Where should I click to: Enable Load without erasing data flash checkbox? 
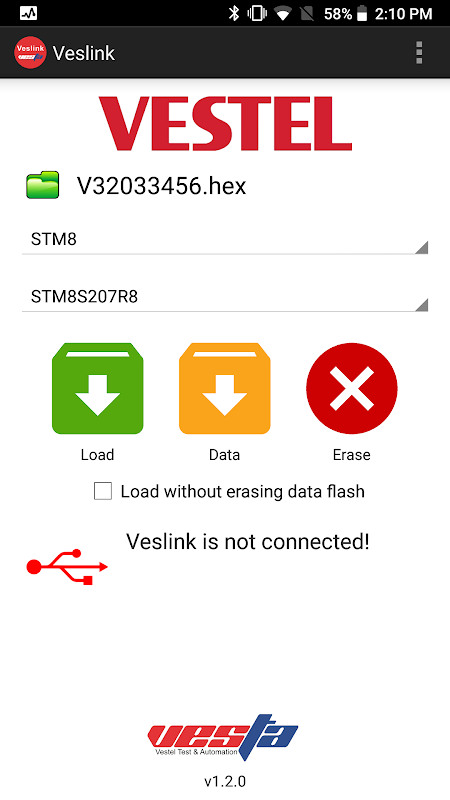click(103, 491)
